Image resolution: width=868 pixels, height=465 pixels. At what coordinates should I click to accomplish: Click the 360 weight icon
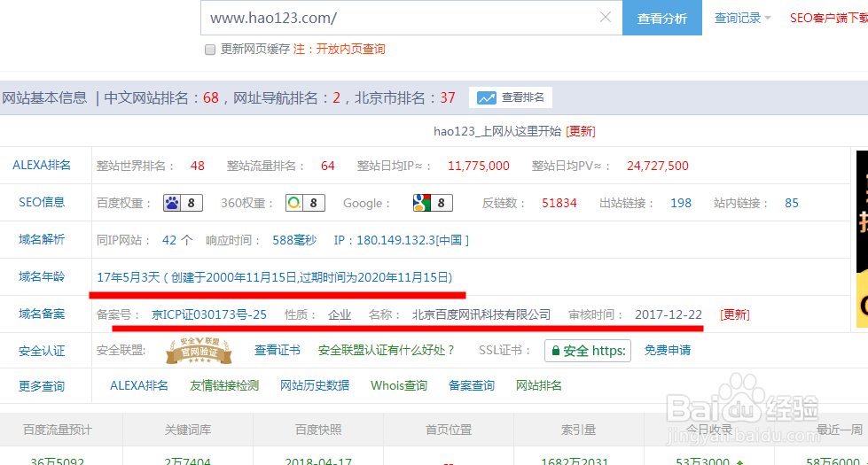305,203
